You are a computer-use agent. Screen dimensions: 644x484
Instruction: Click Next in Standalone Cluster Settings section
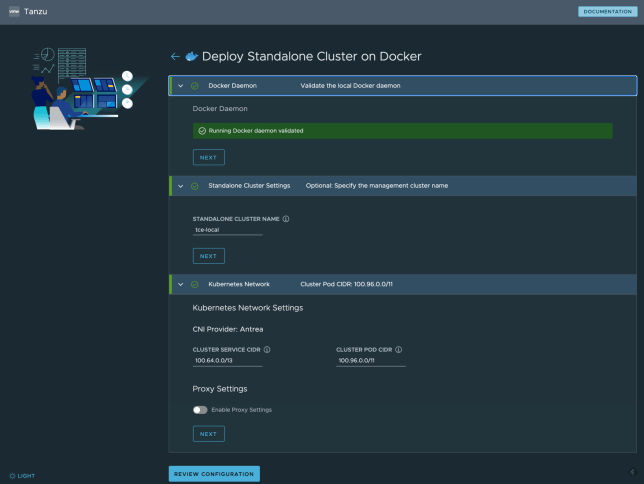(209, 256)
